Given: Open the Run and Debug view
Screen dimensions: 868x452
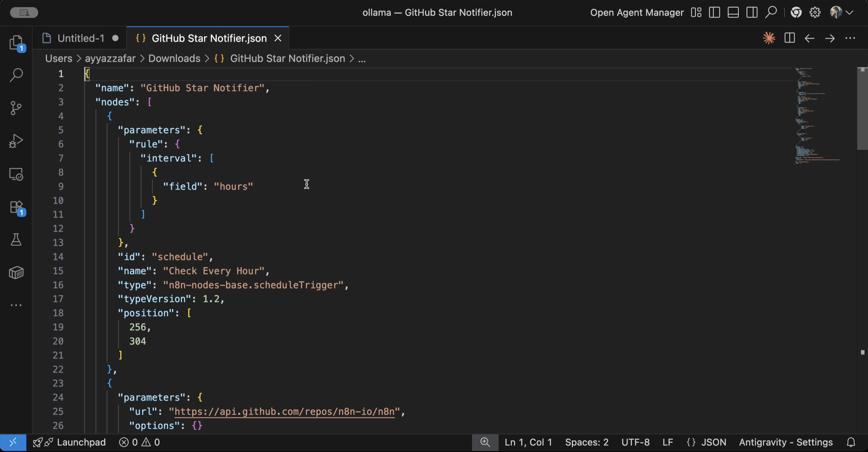Looking at the screenshot, I should coord(16,141).
